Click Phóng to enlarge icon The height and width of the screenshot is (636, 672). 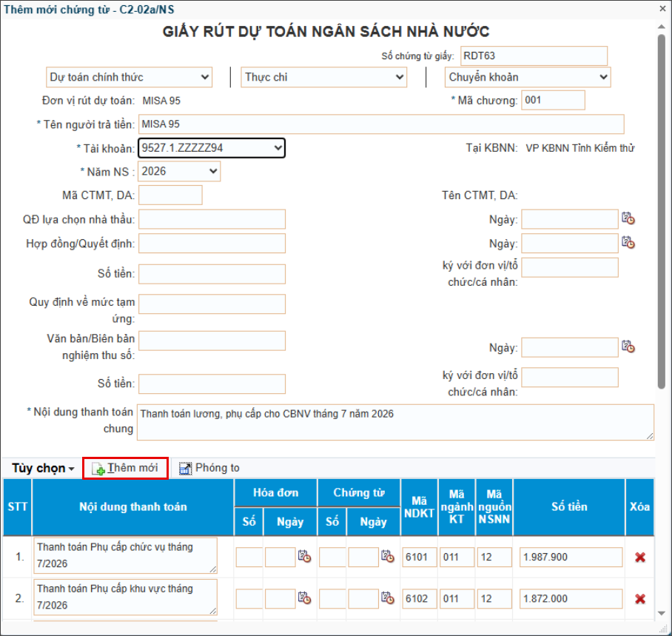(x=185, y=469)
